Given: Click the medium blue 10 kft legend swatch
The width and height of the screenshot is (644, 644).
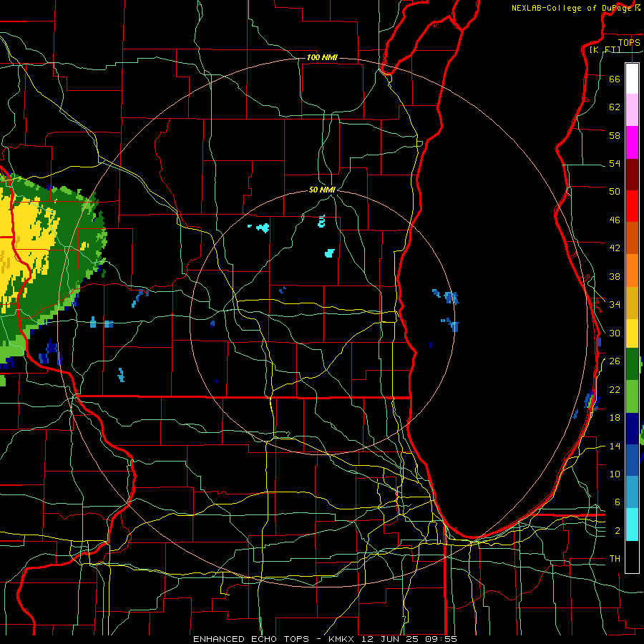Looking at the screenshot, I should (x=632, y=460).
